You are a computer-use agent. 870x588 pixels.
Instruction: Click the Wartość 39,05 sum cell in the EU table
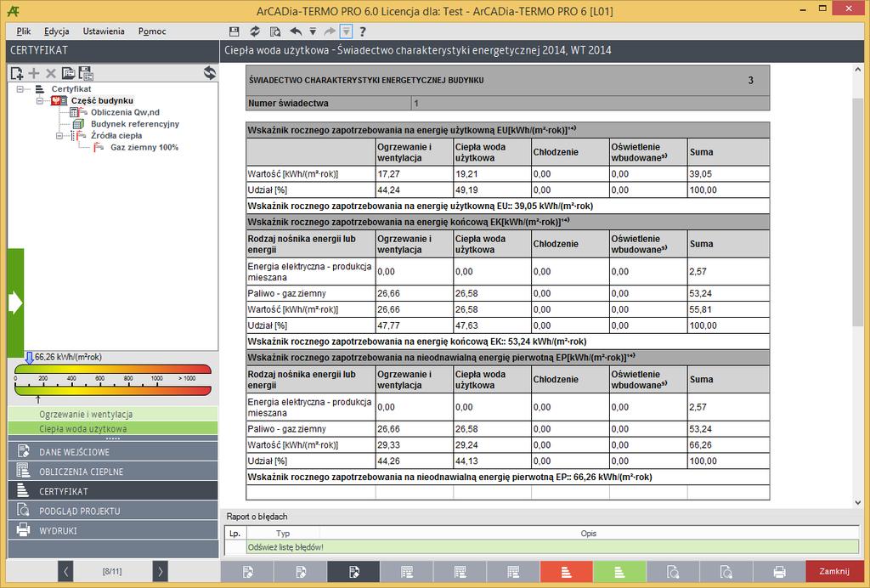click(x=728, y=173)
